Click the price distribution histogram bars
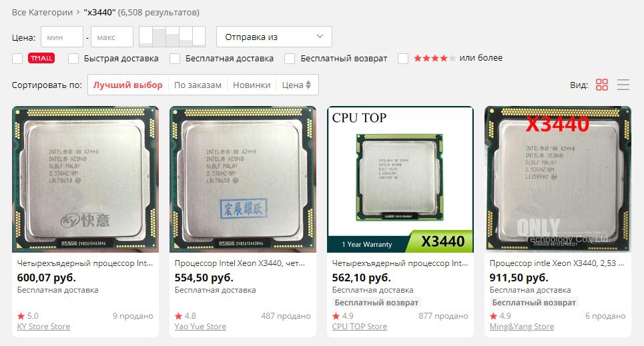 coord(172,37)
